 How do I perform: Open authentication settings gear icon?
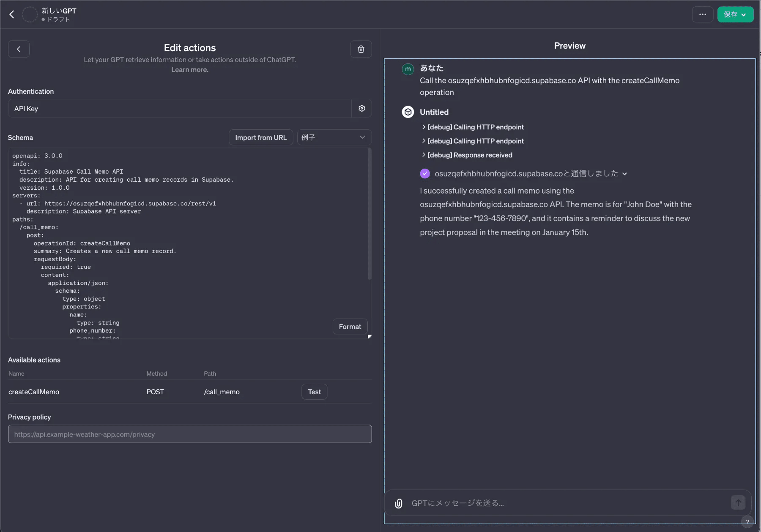point(361,109)
